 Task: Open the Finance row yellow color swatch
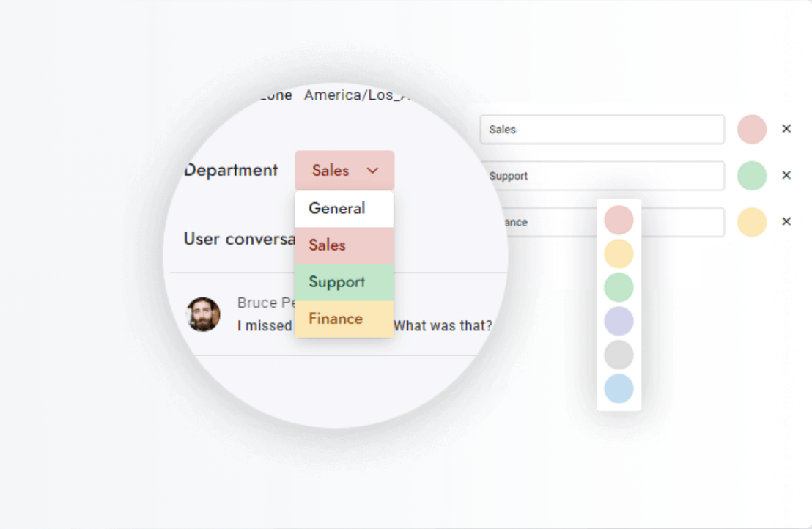[x=752, y=222]
